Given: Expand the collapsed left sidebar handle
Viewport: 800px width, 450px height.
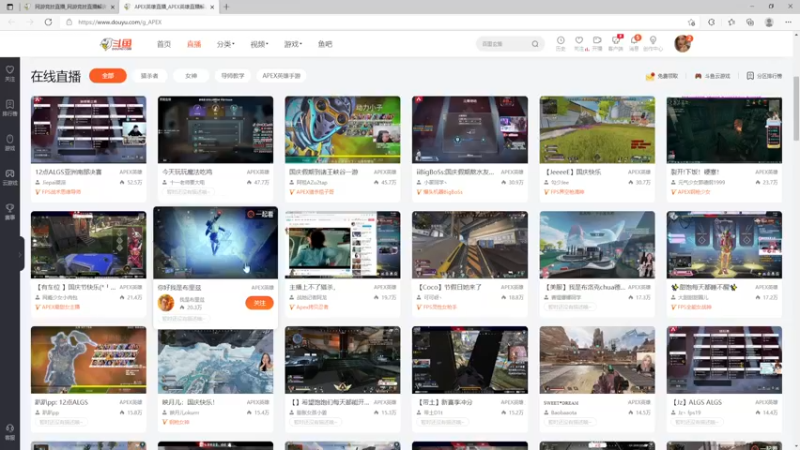Looking at the screenshot, I should pyautogui.click(x=21, y=254).
